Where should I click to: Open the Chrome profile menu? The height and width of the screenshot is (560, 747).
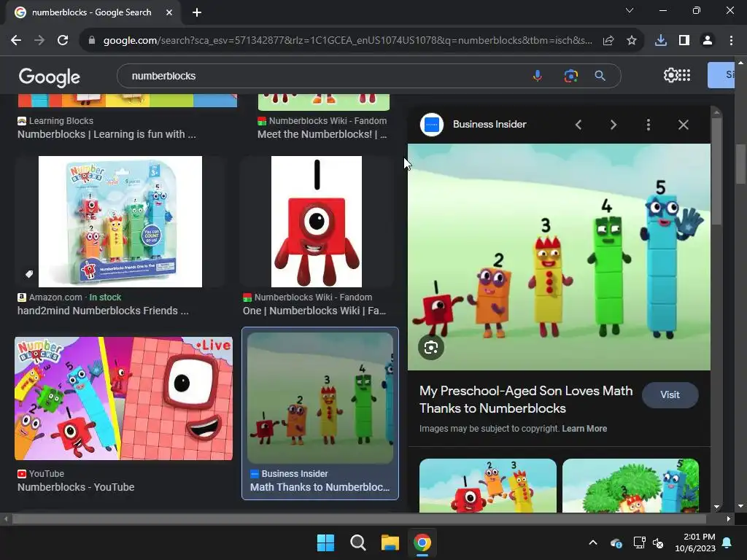(x=708, y=41)
